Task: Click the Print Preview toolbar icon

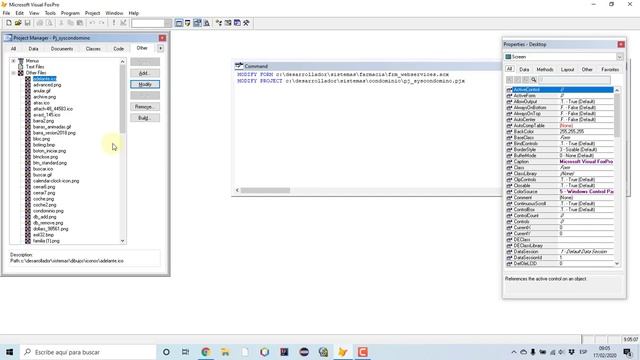Action: [x=49, y=23]
